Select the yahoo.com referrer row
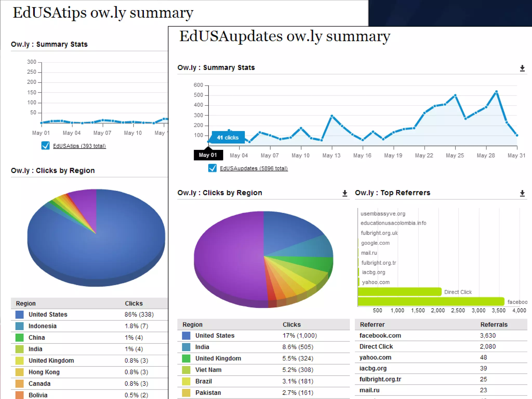This screenshot has height=399, width=532. pos(375,357)
